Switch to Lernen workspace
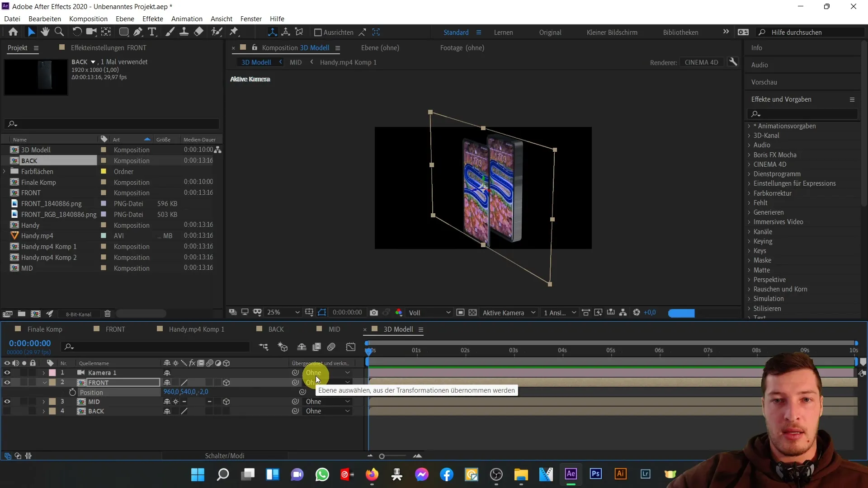The height and width of the screenshot is (488, 868). tap(503, 33)
